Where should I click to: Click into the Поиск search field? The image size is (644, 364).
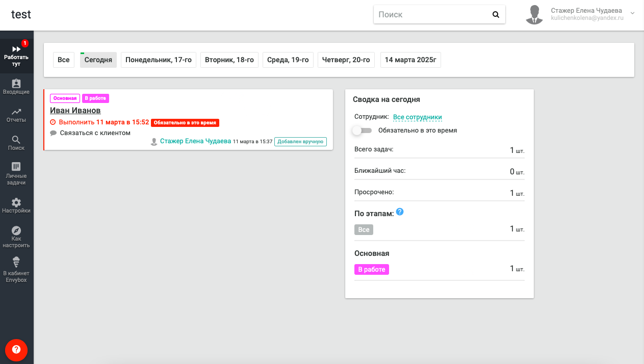[x=431, y=15]
